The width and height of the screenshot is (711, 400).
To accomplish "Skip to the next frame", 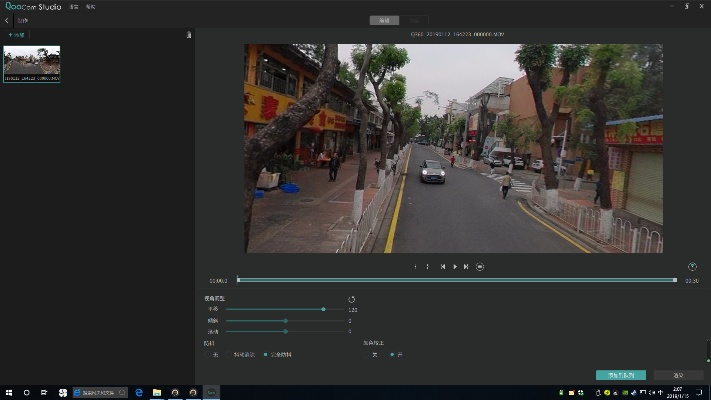I will coord(466,267).
